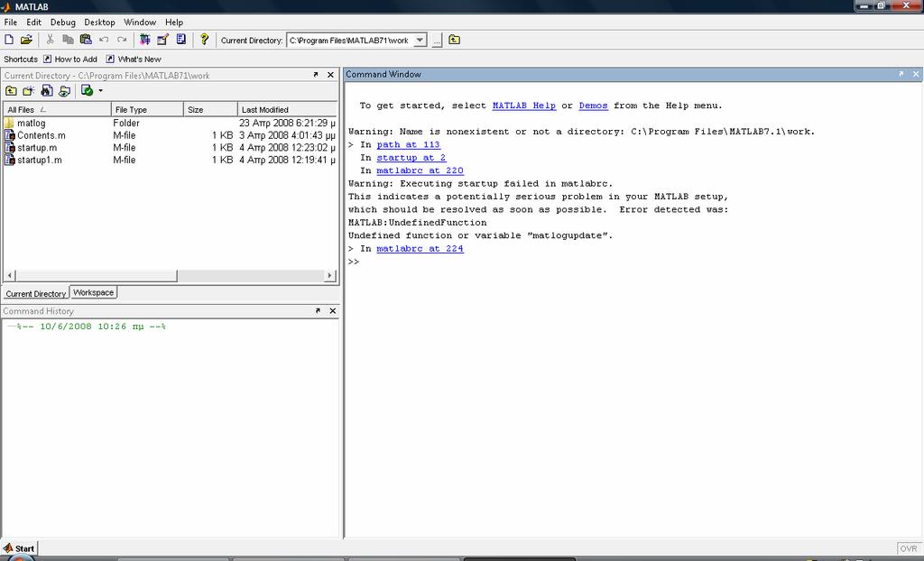The height and width of the screenshot is (561, 924).
Task: Undo the last action from toolbar
Action: click(x=104, y=40)
